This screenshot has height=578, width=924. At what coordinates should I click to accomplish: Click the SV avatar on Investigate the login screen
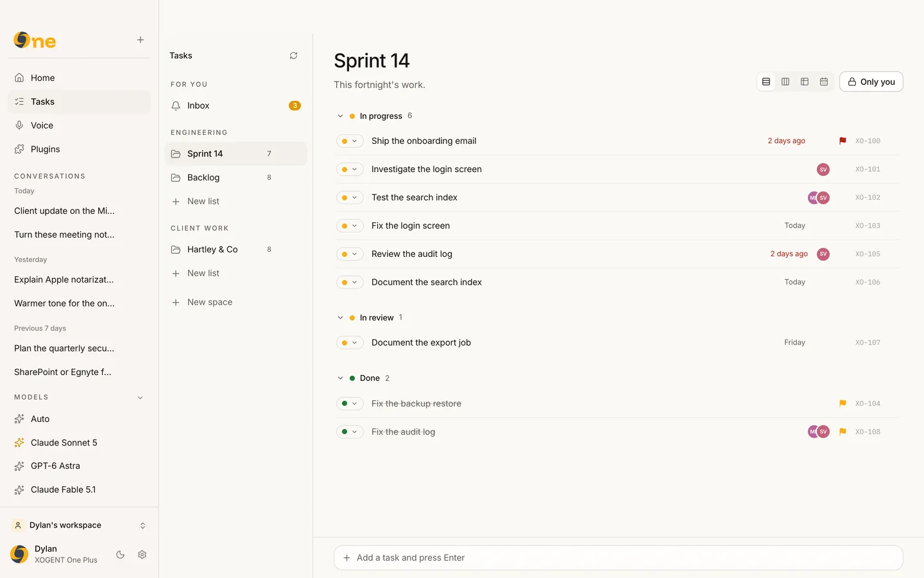pos(823,170)
